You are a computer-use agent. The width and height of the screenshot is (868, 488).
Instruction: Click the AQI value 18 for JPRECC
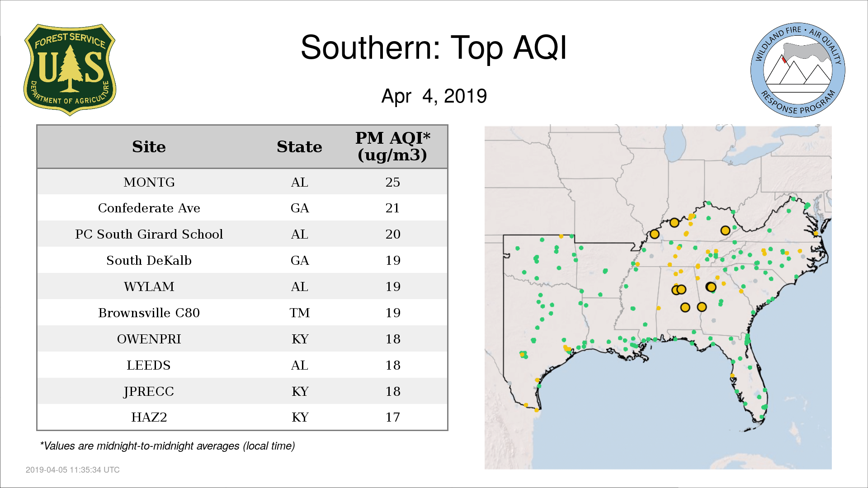click(x=392, y=391)
